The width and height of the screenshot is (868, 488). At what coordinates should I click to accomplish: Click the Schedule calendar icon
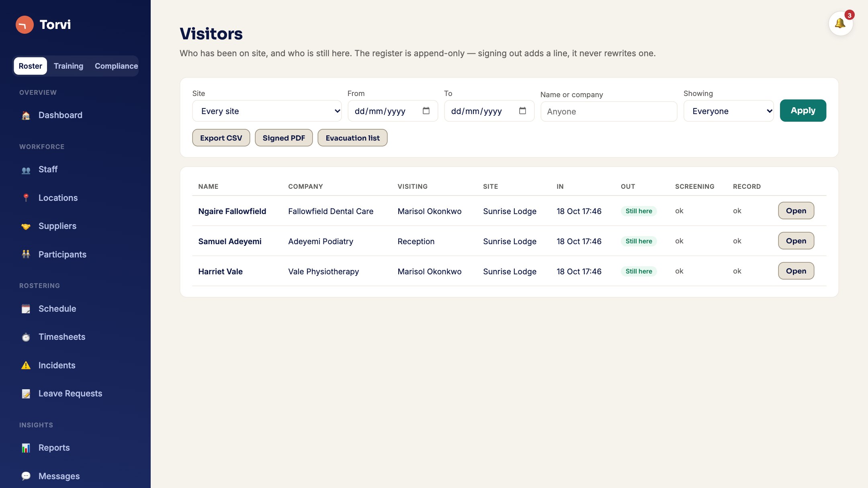click(26, 309)
